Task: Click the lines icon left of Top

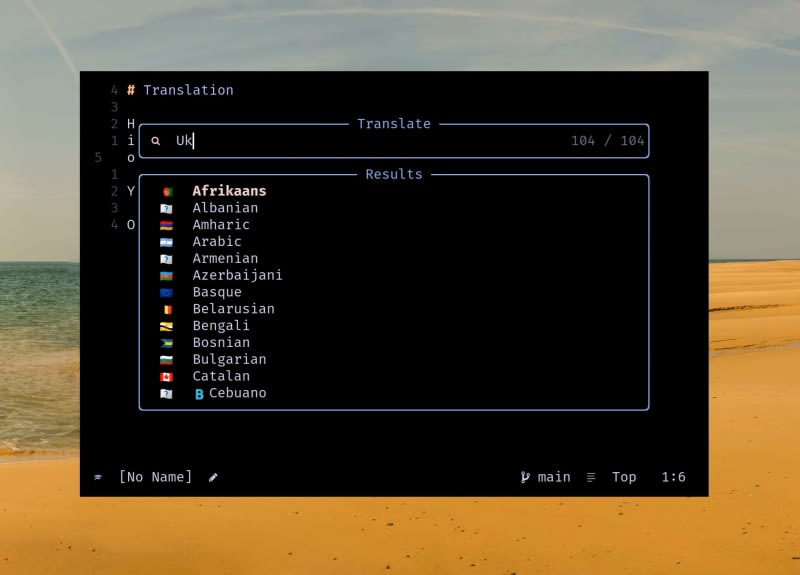Action: pos(591,477)
